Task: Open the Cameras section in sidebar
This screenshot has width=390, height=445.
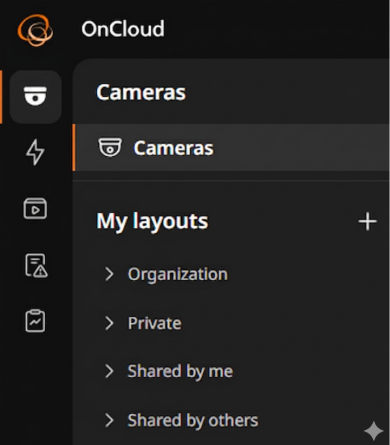Action: 35,97
